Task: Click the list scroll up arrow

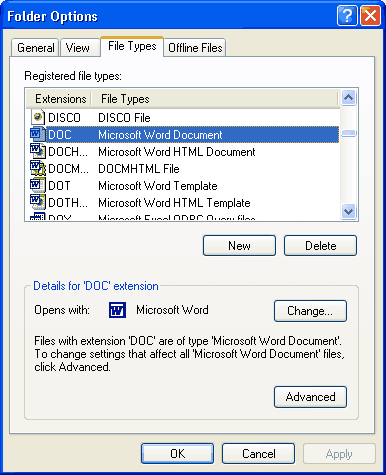Action: (348, 98)
